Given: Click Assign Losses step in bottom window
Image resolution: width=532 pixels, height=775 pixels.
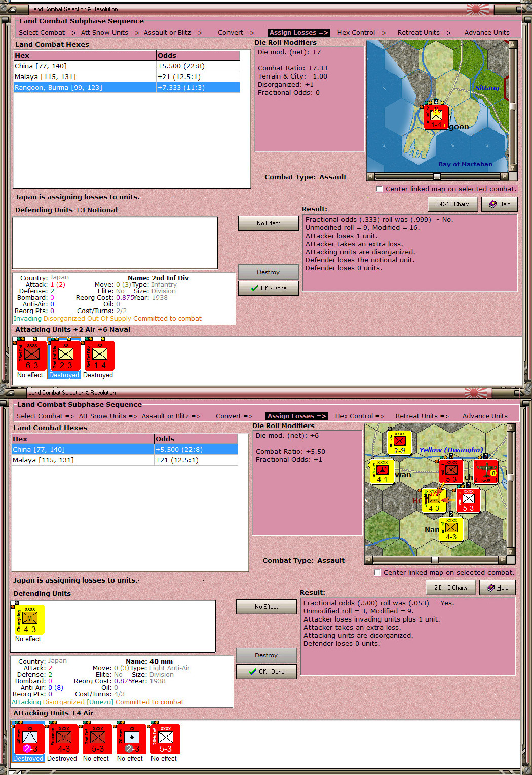Looking at the screenshot, I should pyautogui.click(x=297, y=416).
